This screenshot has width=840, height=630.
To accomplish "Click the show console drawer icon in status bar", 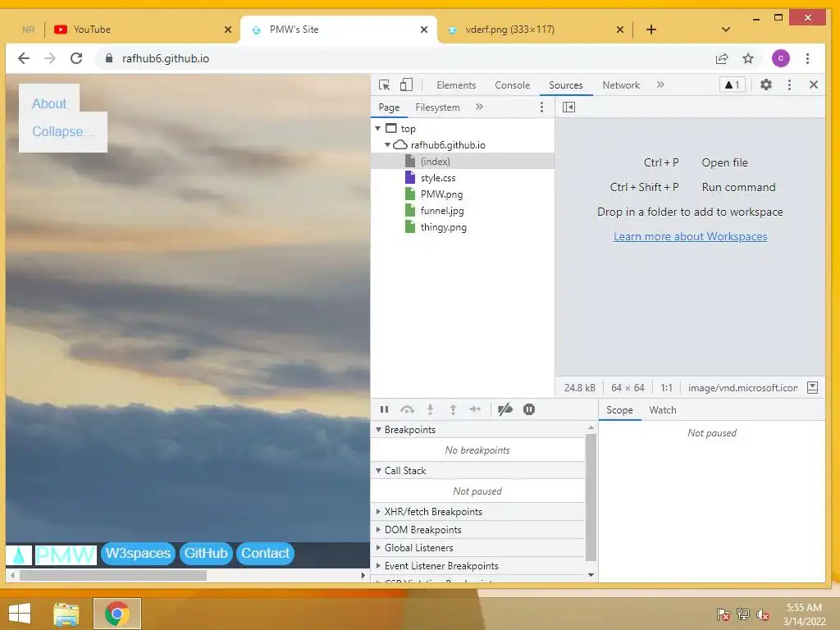I will click(812, 387).
